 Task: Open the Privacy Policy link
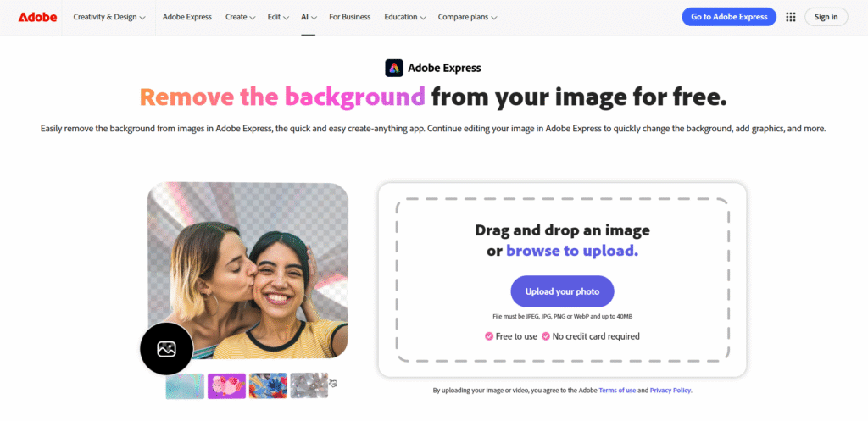point(670,390)
